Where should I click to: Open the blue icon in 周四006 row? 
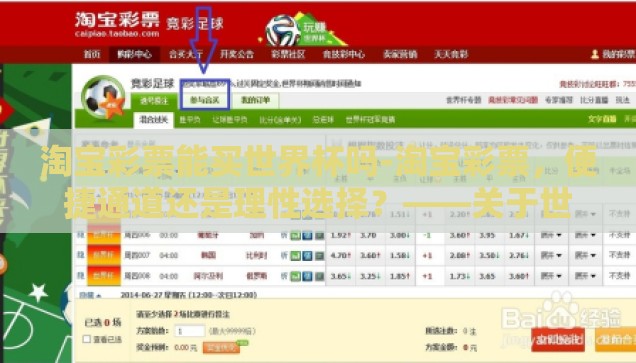pos(307,235)
